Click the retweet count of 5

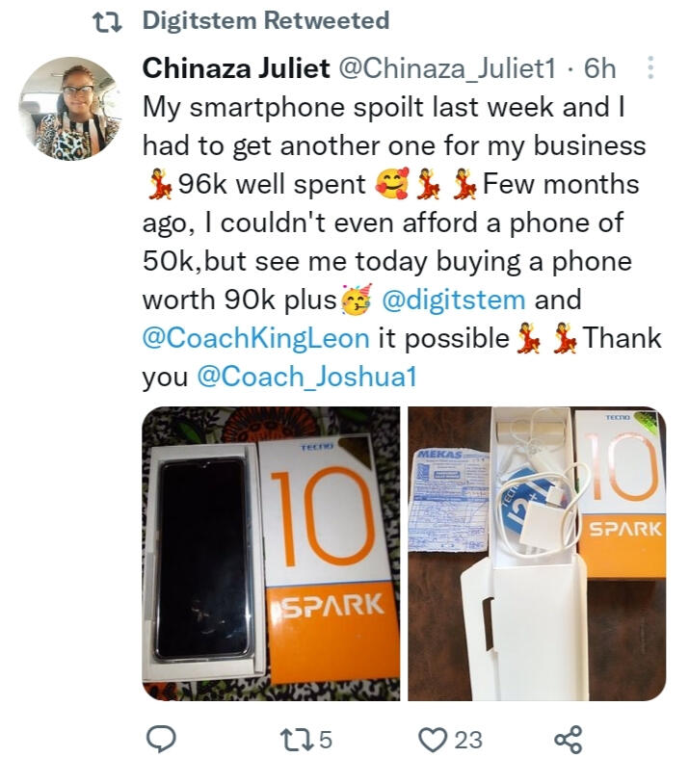coord(326,740)
